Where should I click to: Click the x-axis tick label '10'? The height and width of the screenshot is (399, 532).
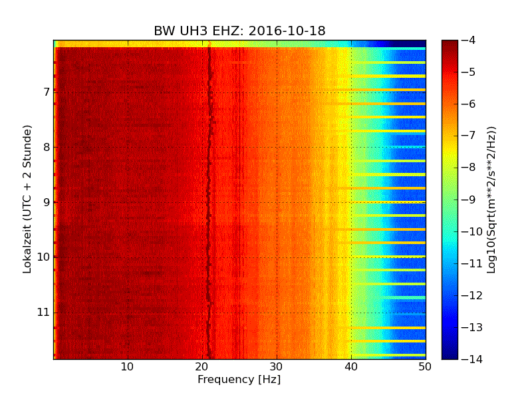click(x=127, y=367)
